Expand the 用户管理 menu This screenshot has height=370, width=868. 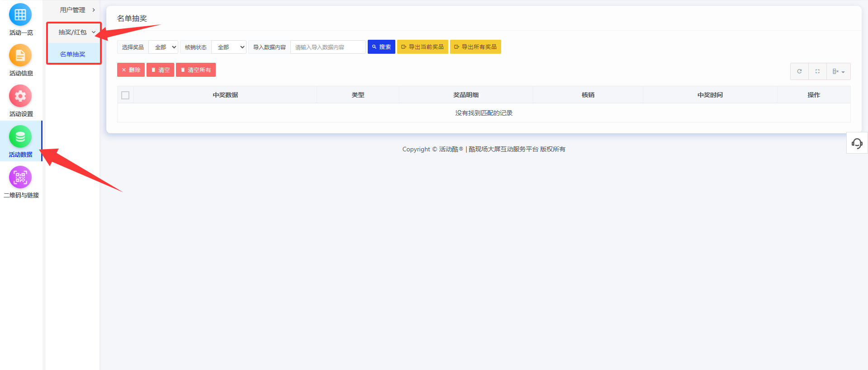[x=73, y=10]
